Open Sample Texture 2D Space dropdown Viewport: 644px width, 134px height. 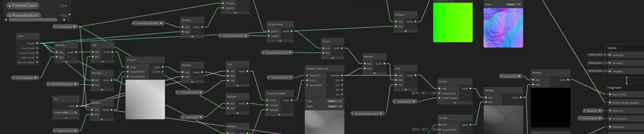(x=335, y=106)
